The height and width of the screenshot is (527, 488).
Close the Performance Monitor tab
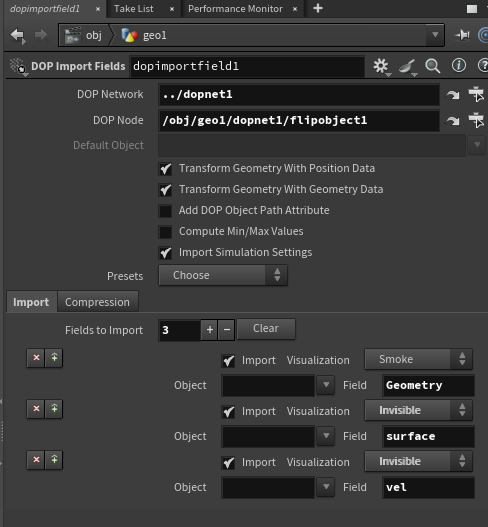[x=295, y=9]
